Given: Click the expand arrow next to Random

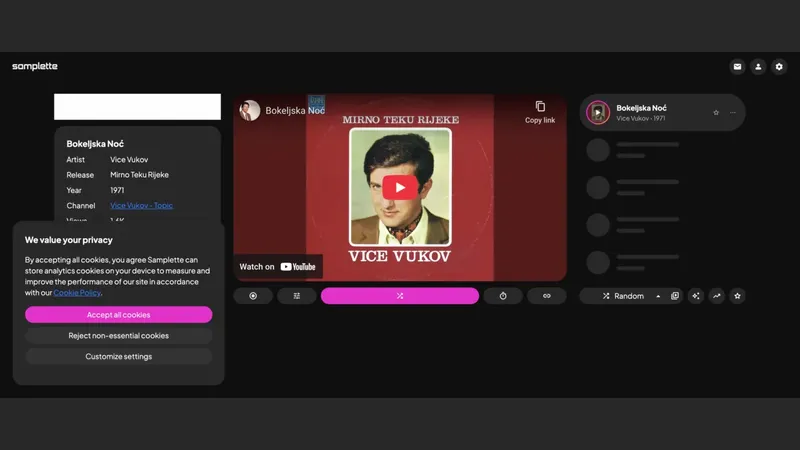Looking at the screenshot, I should pos(658,296).
